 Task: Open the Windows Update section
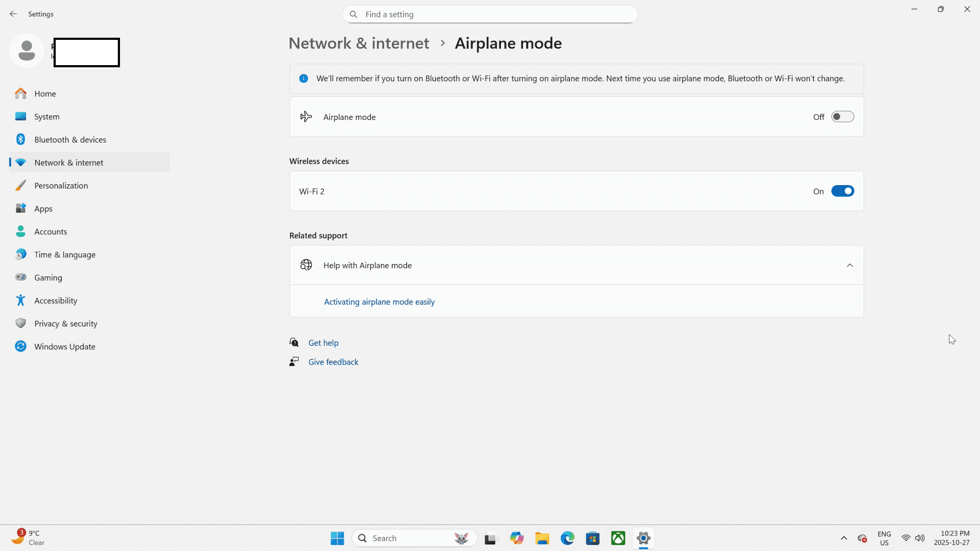(x=65, y=347)
